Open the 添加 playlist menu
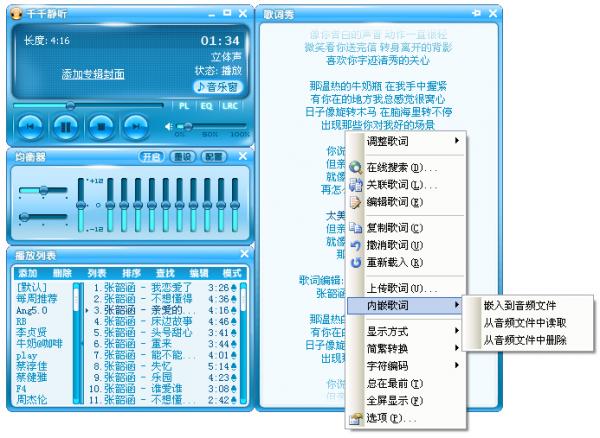This screenshot has height=438, width=600. coord(28,273)
